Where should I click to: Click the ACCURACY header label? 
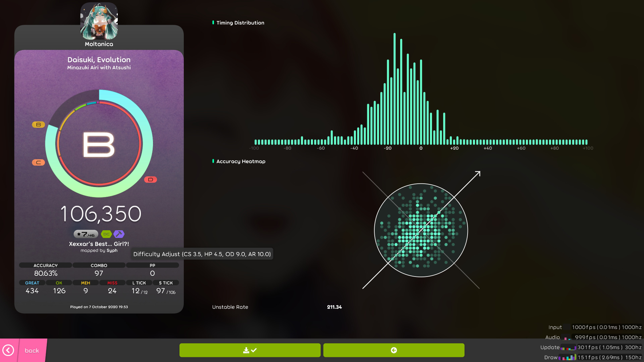[46, 265]
